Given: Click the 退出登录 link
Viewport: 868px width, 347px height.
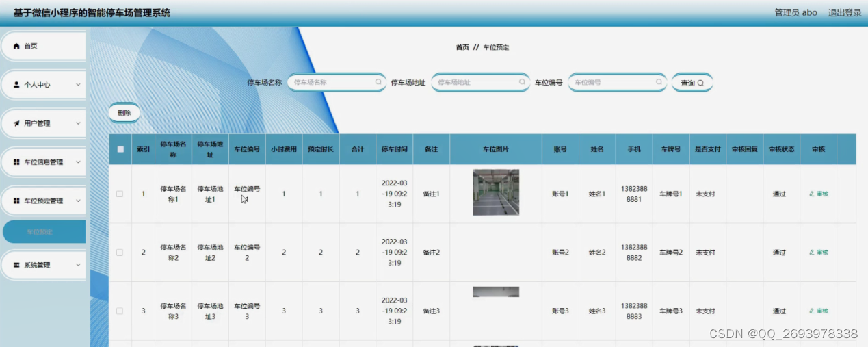Looking at the screenshot, I should pyautogui.click(x=845, y=12).
